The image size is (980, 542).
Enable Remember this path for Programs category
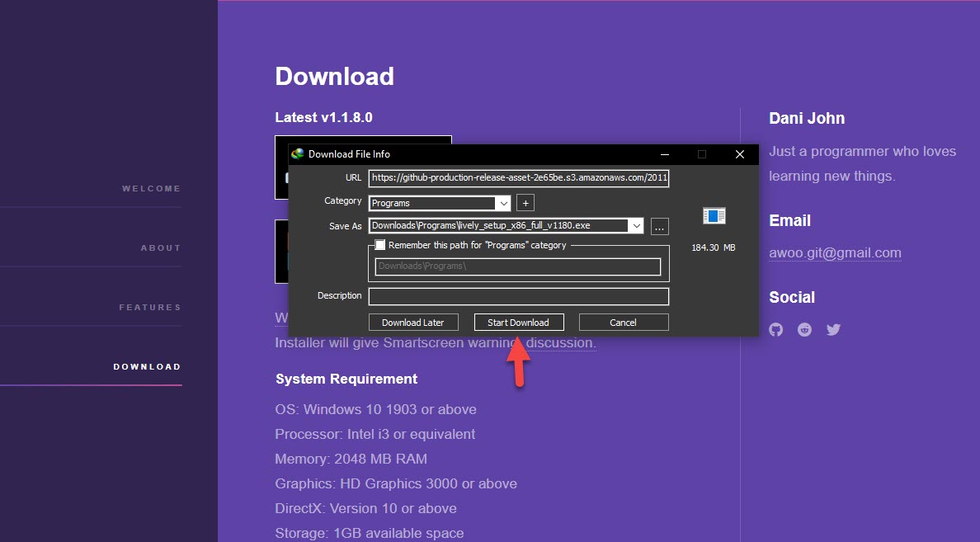click(380, 245)
